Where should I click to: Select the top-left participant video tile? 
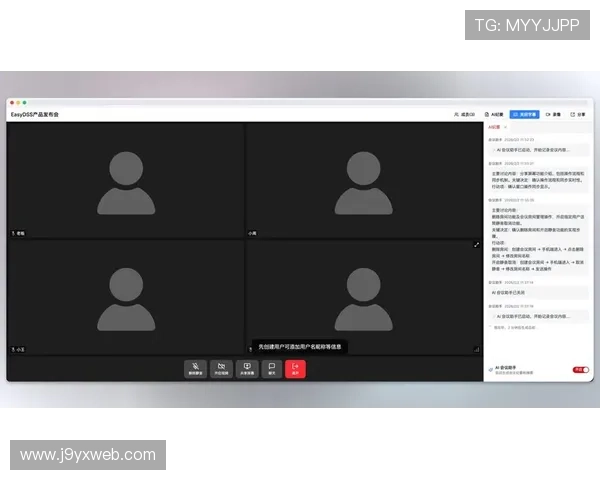tap(125, 180)
